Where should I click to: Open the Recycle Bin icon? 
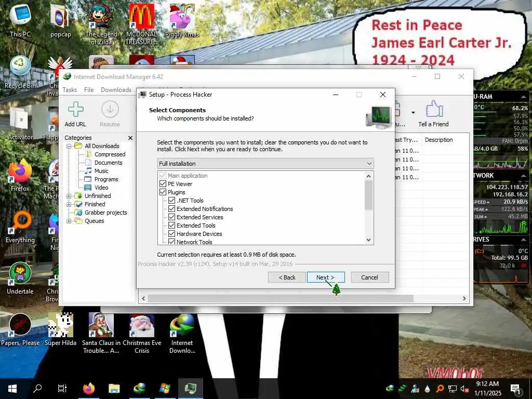20,72
